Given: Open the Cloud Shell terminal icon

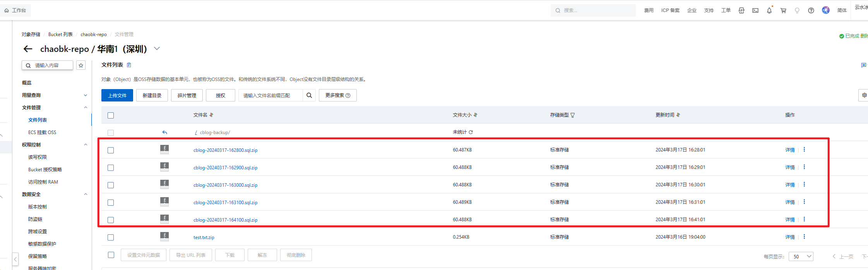Looking at the screenshot, I should (755, 10).
